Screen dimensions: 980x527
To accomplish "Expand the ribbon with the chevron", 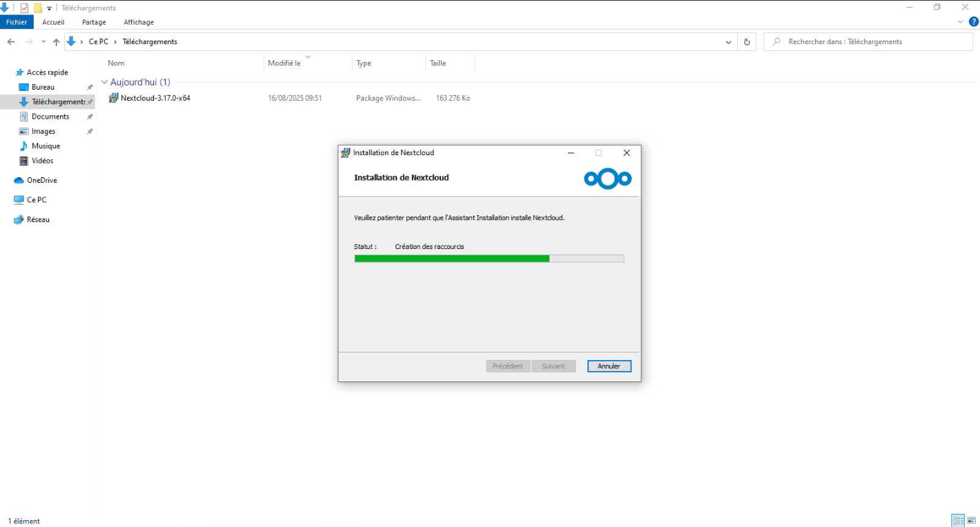I will pyautogui.click(x=961, y=22).
